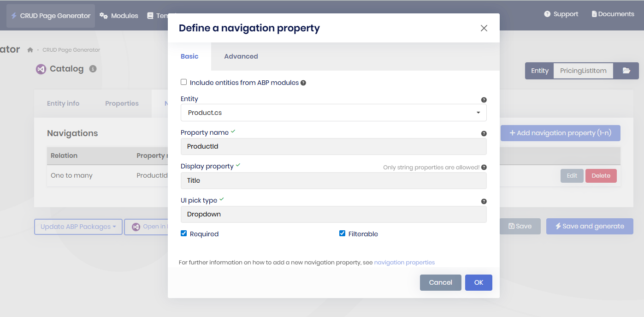Click help icon next to Entity field
Viewport: 644px width, 317px height.
484,100
